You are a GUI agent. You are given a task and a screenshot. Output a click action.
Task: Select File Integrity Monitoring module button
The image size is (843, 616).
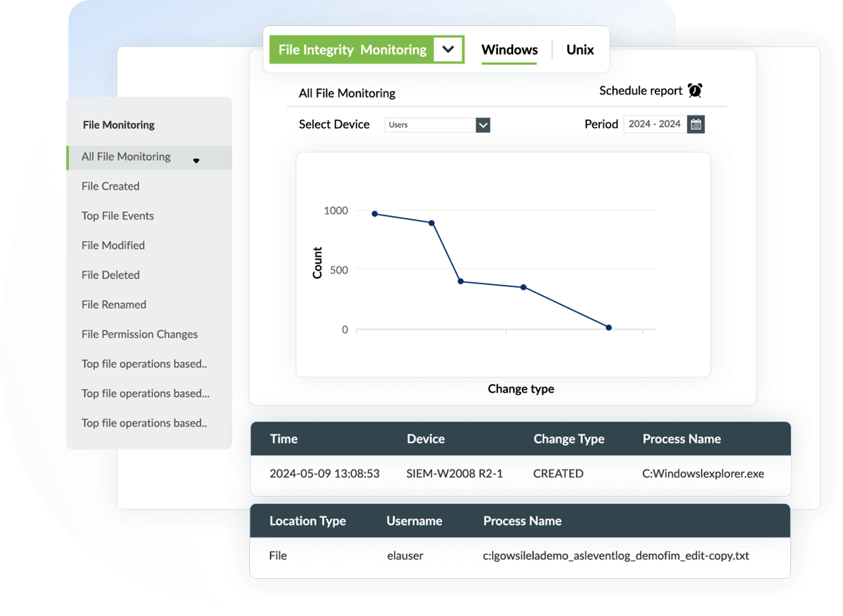pos(352,50)
